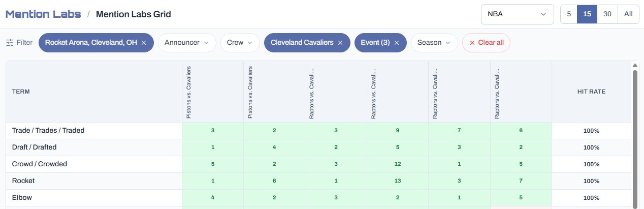Open the NBA league selector
The image size is (644, 209).
click(x=517, y=14)
